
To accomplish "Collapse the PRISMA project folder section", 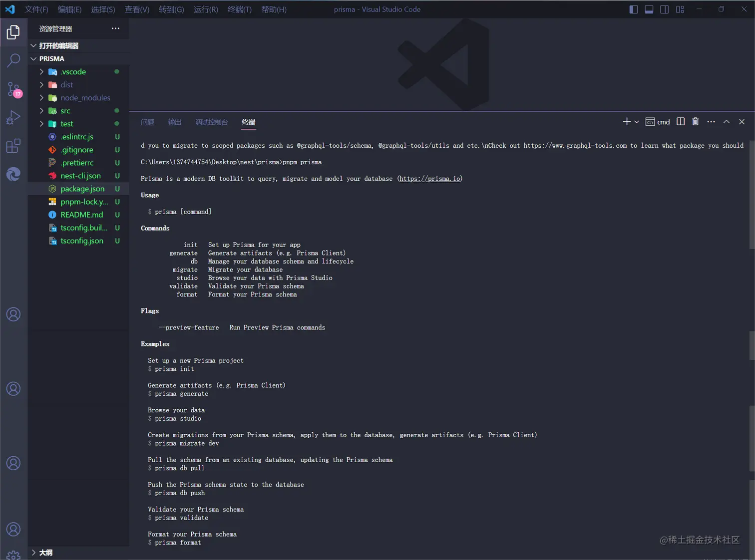I will pos(78,59).
